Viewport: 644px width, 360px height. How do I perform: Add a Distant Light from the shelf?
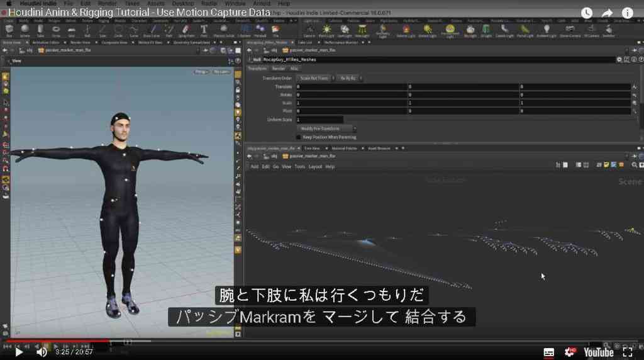[428, 30]
